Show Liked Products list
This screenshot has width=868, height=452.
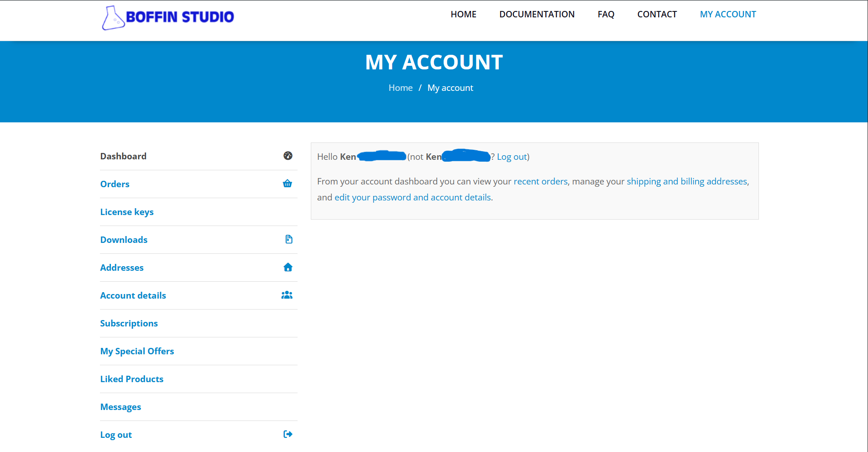pos(131,379)
